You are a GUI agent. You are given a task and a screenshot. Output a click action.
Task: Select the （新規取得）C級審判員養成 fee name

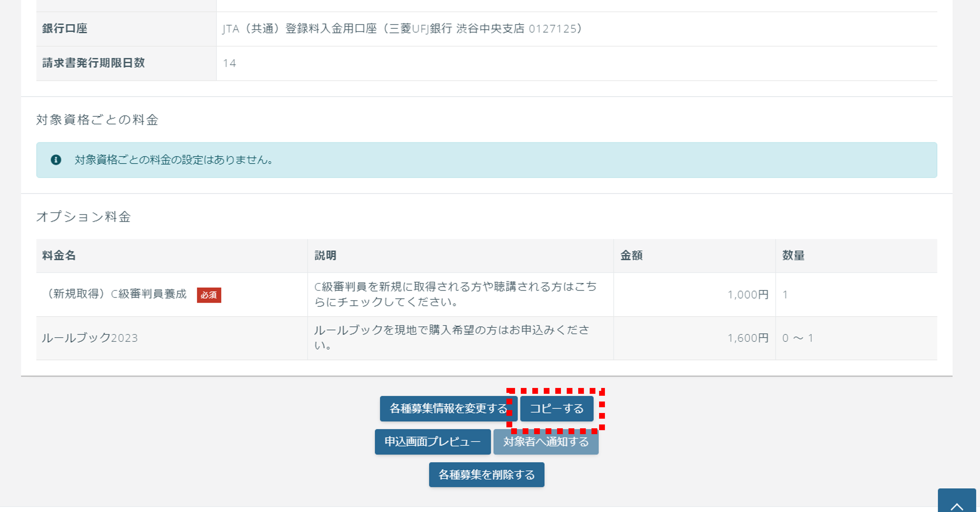coord(115,294)
